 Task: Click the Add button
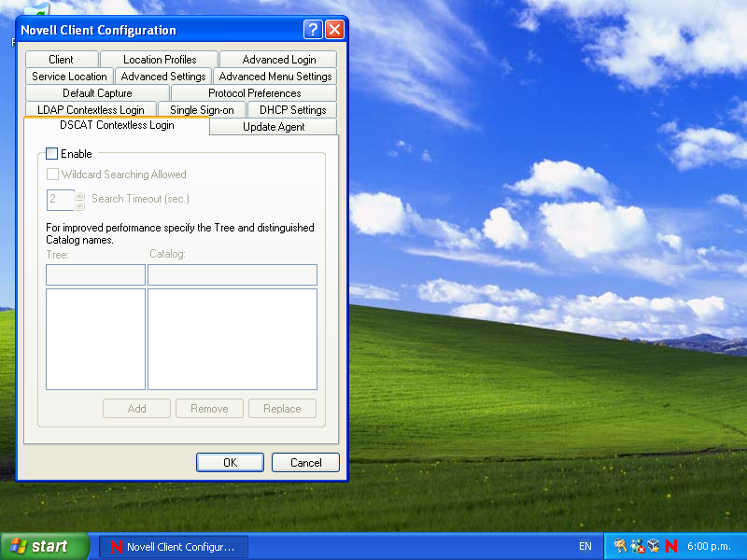click(136, 409)
